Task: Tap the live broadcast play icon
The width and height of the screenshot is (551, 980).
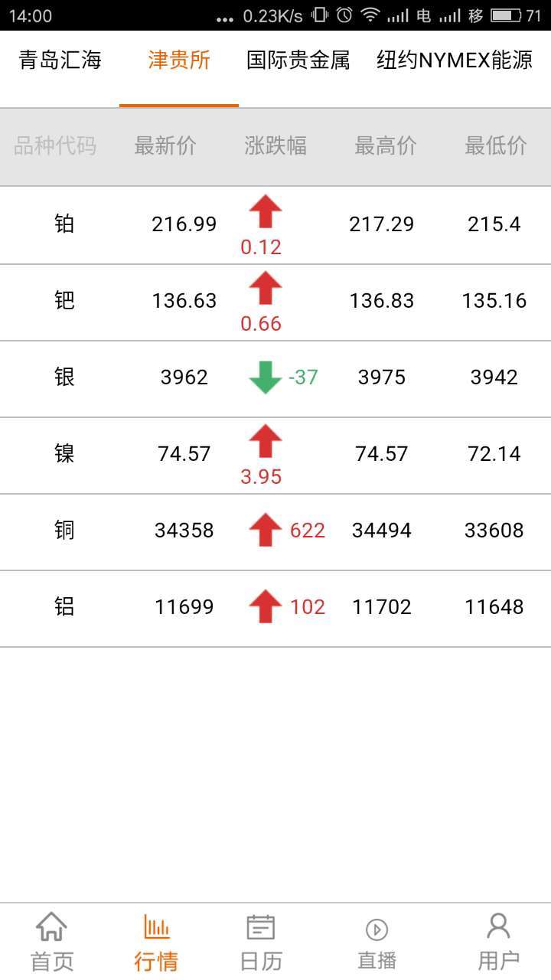Action: [x=377, y=929]
